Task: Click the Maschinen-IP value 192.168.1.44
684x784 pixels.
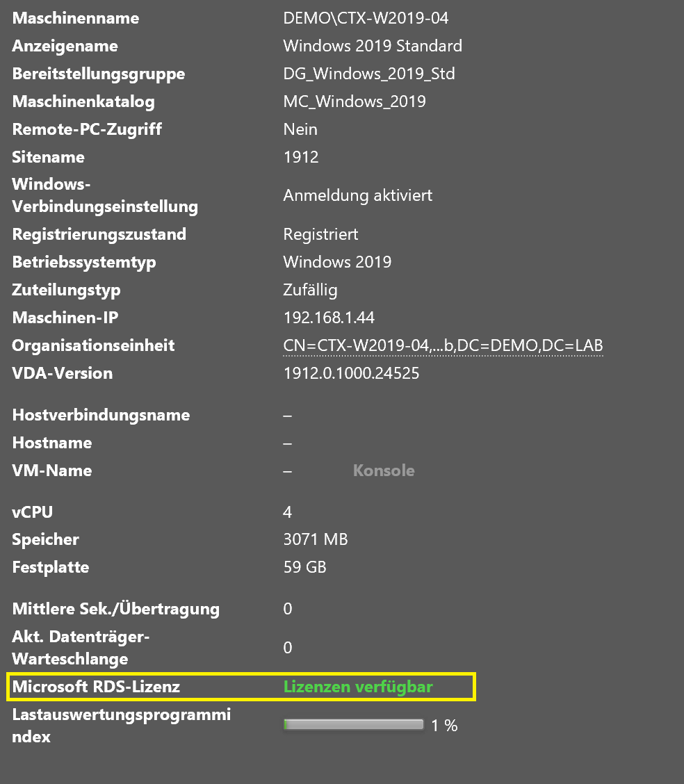Action: 329,318
